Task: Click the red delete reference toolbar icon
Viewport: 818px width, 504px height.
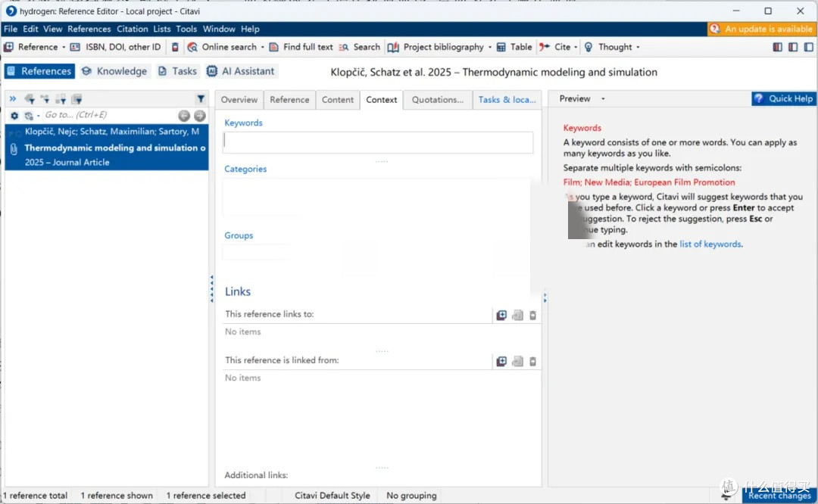Action: coord(176,47)
